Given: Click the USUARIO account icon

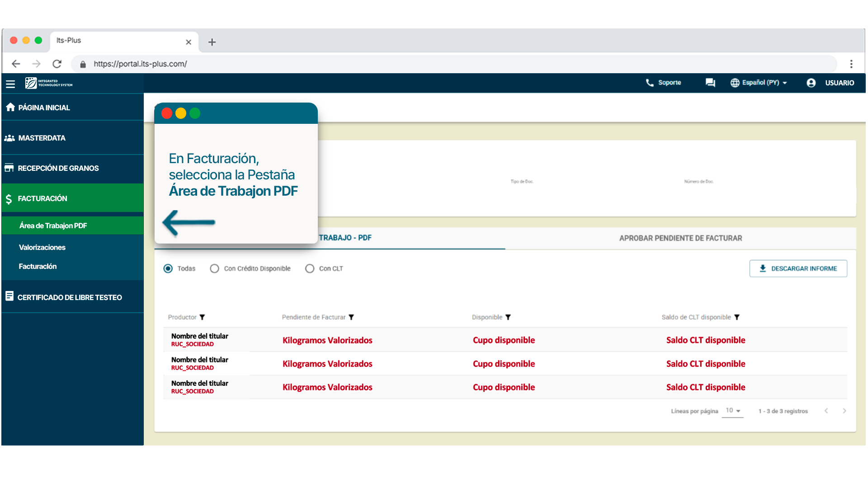Looking at the screenshot, I should tap(811, 83).
